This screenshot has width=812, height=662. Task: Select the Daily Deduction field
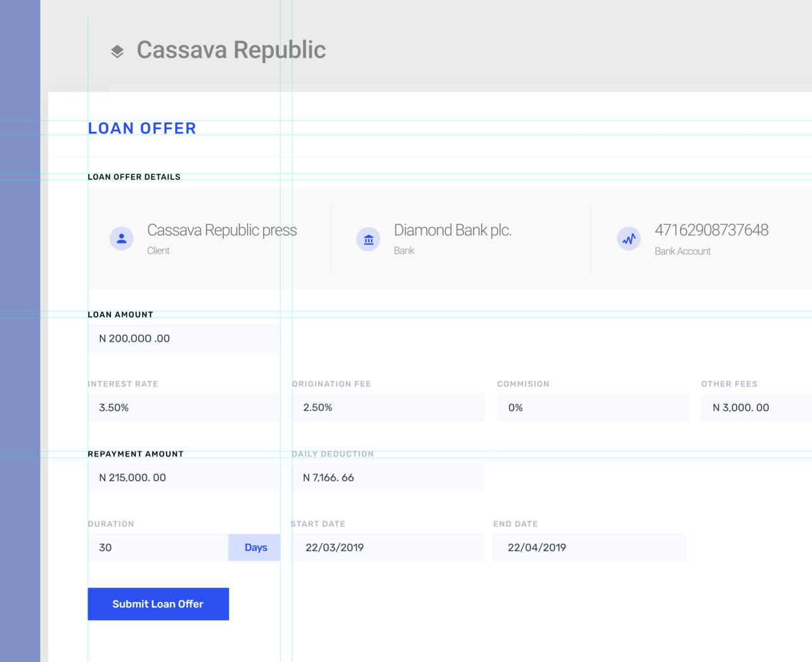point(388,477)
